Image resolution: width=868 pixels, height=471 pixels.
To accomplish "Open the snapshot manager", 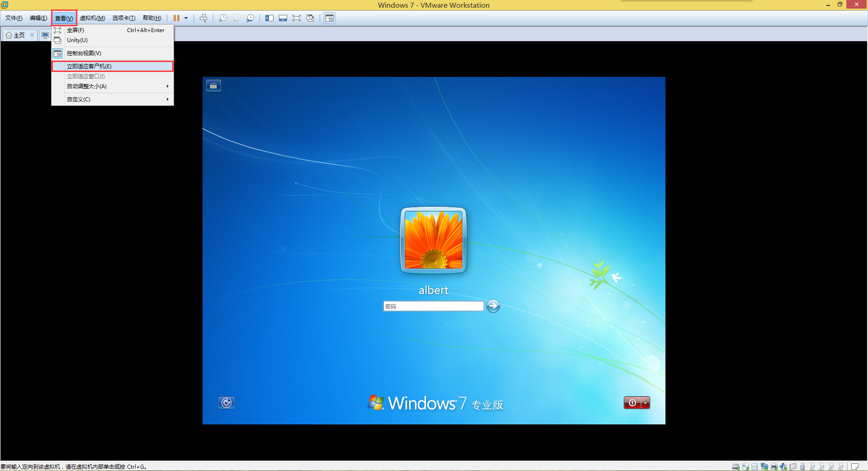I will (x=250, y=18).
